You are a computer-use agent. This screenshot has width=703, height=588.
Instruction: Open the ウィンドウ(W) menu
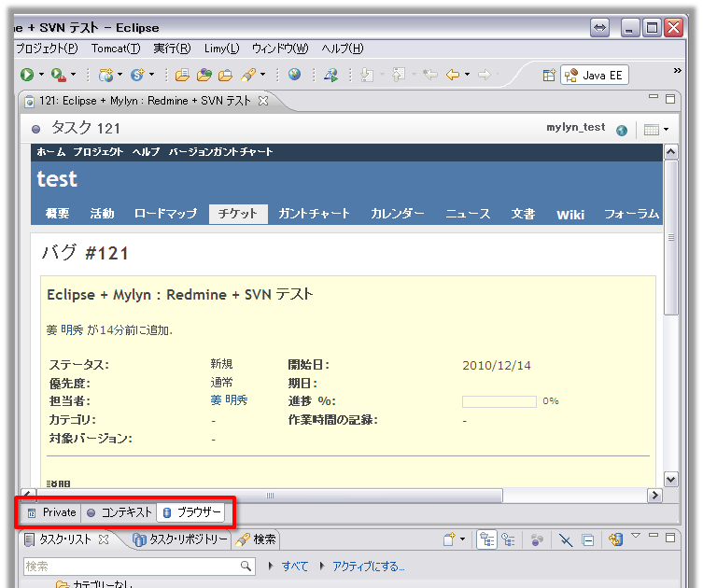(x=280, y=48)
